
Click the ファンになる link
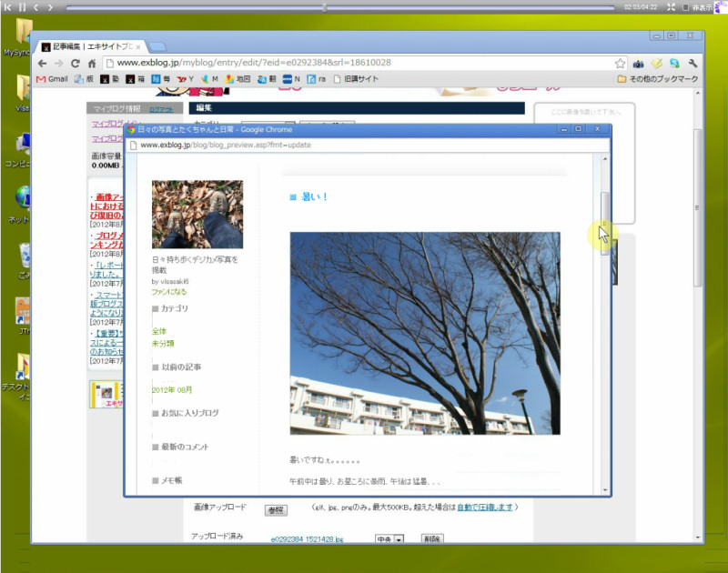pyautogui.click(x=169, y=292)
